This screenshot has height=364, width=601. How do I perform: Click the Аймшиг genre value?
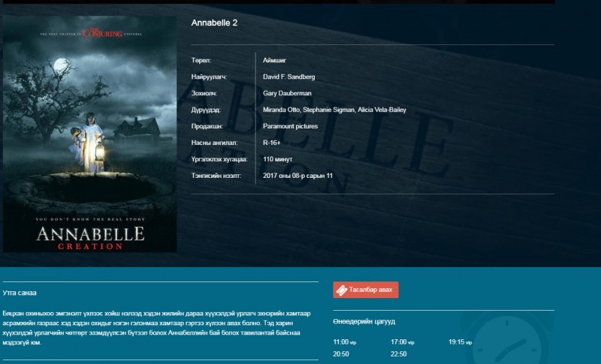[274, 60]
